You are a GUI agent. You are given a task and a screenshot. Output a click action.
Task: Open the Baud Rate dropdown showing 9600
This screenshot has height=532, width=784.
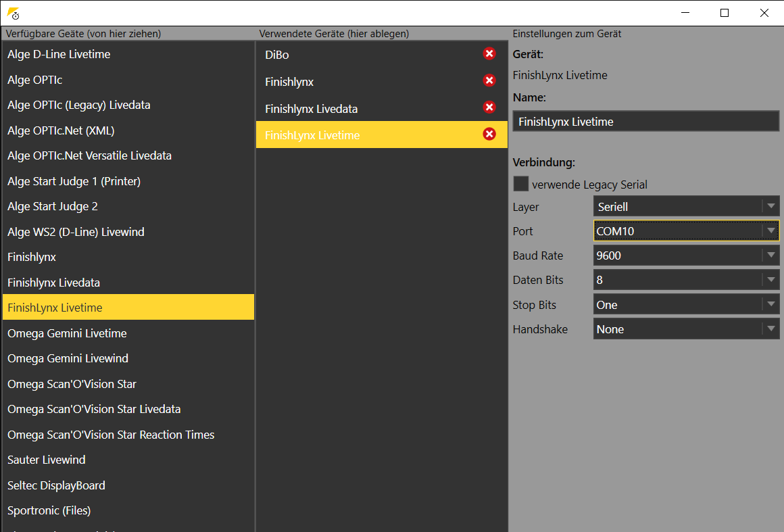coord(686,255)
